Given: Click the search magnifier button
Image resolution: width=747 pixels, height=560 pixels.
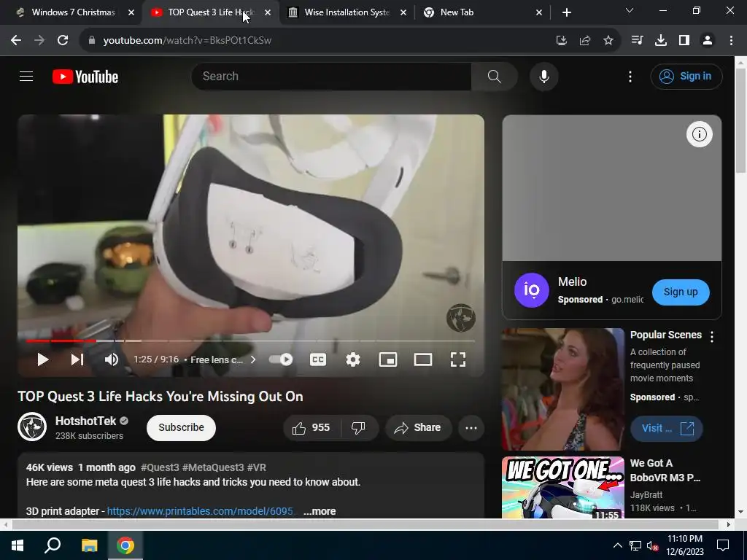Looking at the screenshot, I should tap(495, 76).
